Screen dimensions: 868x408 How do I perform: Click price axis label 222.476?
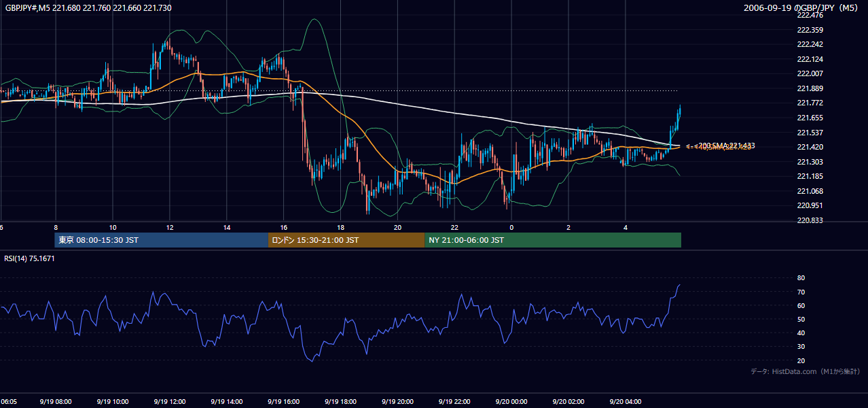[810, 15]
